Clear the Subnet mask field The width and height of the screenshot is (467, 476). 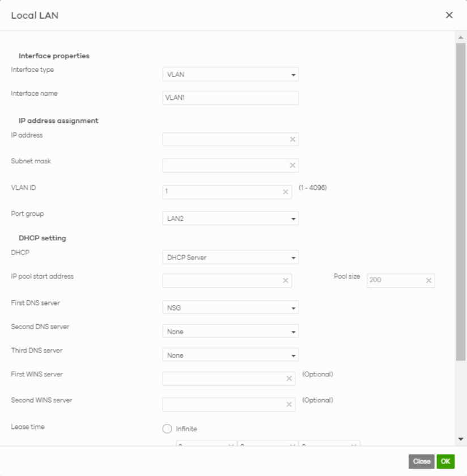292,165
